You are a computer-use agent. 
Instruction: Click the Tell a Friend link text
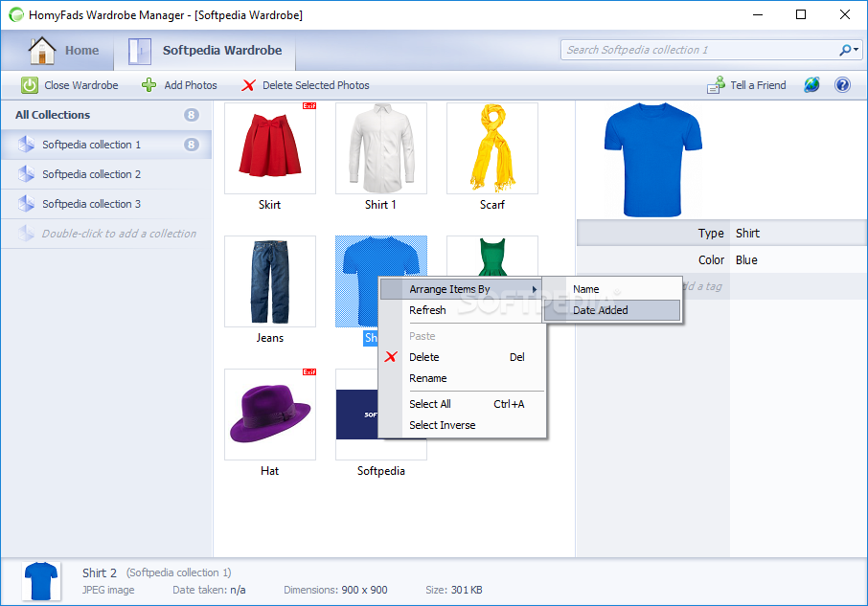[758, 85]
